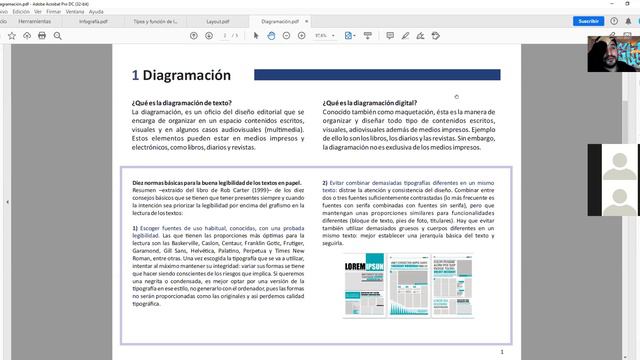Open search with the magnifying glass icon
The image size is (640, 360).
(58, 36)
